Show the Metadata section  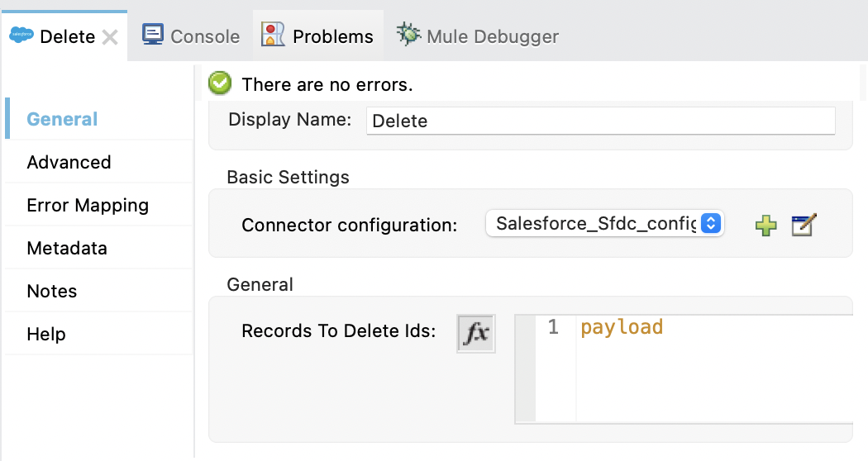[x=67, y=248]
